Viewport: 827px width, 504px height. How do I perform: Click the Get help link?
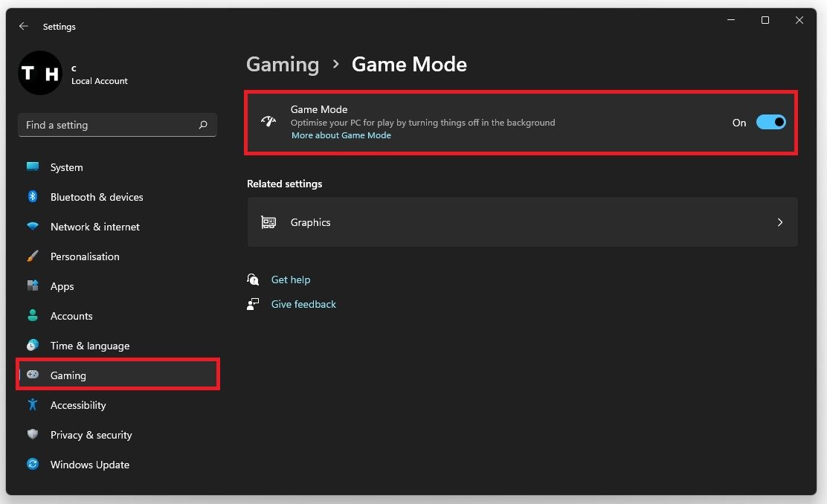coord(291,280)
